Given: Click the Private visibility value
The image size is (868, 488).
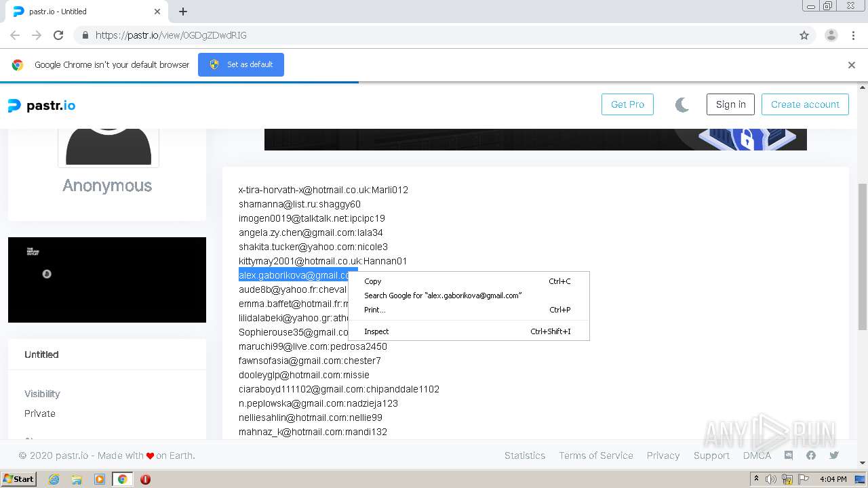Looking at the screenshot, I should coord(40,413).
